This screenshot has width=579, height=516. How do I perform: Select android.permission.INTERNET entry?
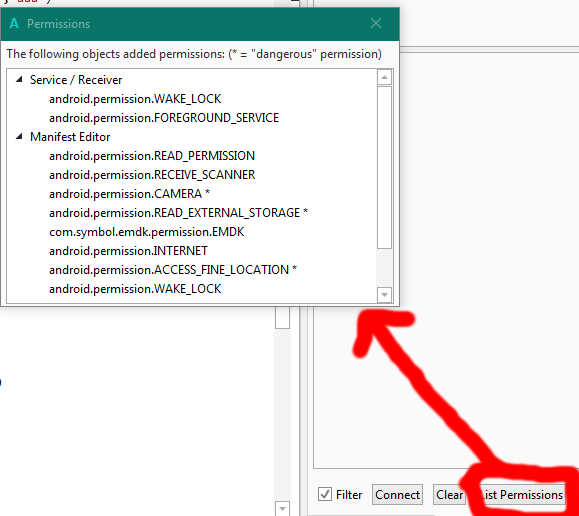[x=128, y=251]
